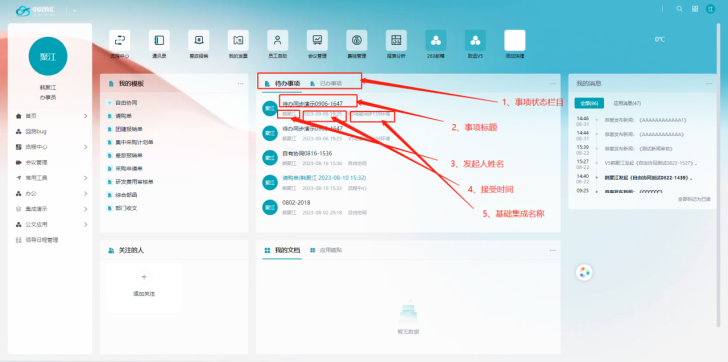Click 全部标记为已读 link
The image size is (728, 362).
(694, 199)
